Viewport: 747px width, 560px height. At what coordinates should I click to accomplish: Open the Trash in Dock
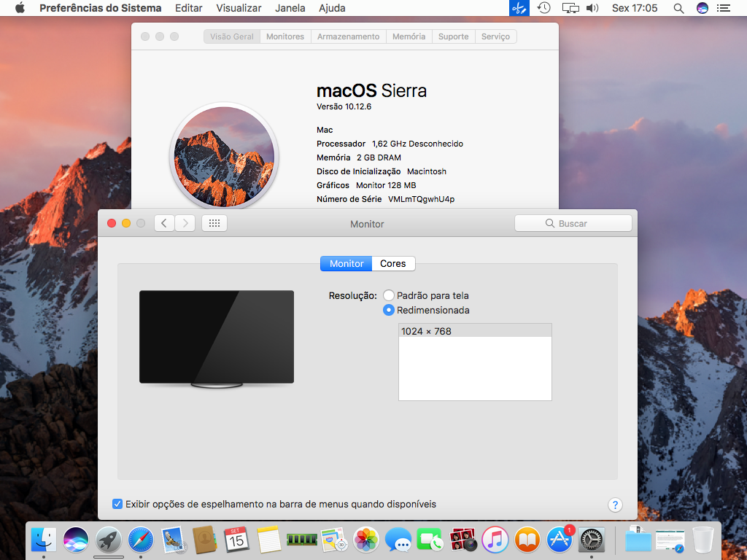pyautogui.click(x=703, y=540)
